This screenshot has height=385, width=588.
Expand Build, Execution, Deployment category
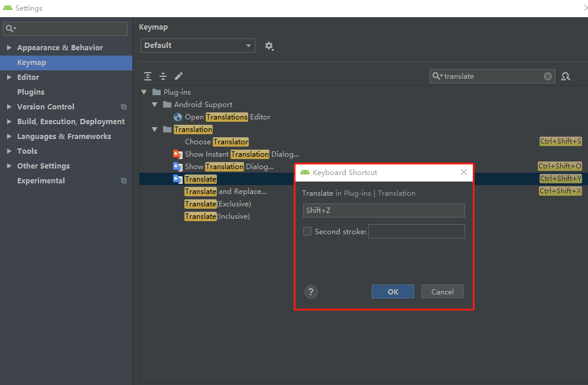click(x=9, y=122)
